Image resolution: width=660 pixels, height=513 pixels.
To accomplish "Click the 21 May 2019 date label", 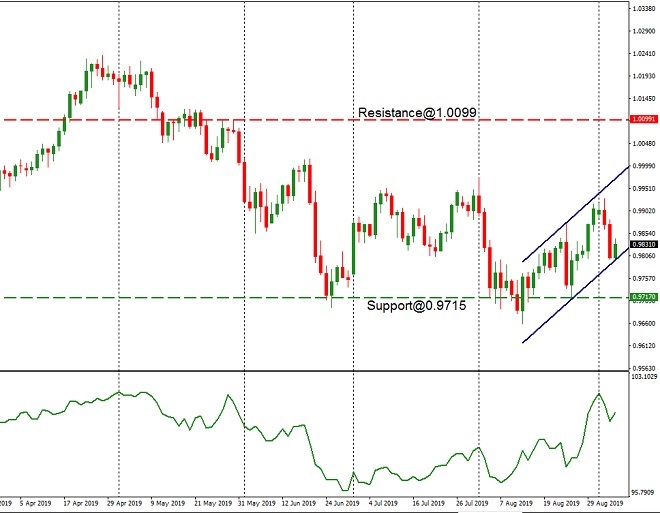I will click(x=213, y=503).
